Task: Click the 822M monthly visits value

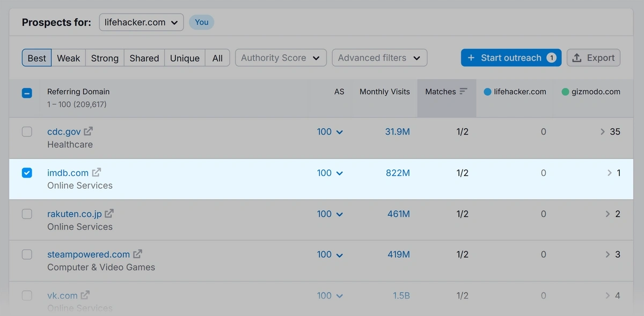Action: (x=398, y=173)
